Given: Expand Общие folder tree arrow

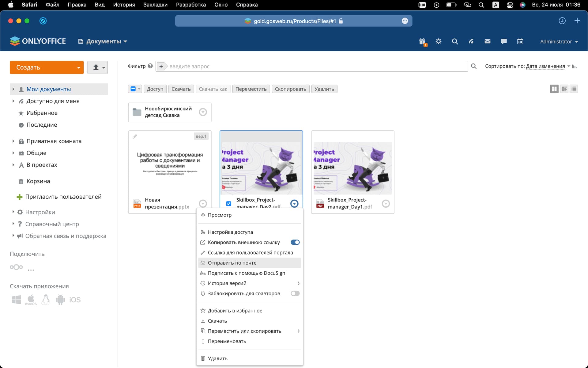Looking at the screenshot, I should click(x=13, y=153).
